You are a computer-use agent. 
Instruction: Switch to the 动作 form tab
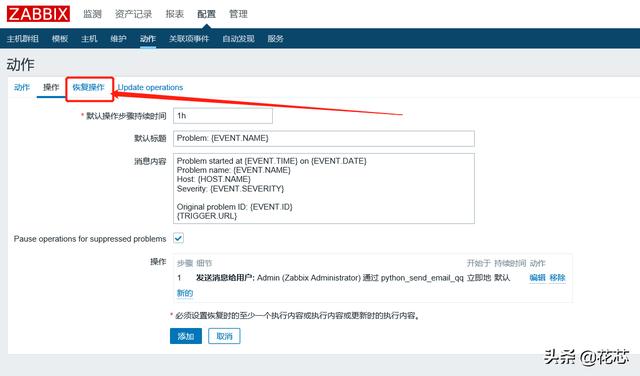22,87
